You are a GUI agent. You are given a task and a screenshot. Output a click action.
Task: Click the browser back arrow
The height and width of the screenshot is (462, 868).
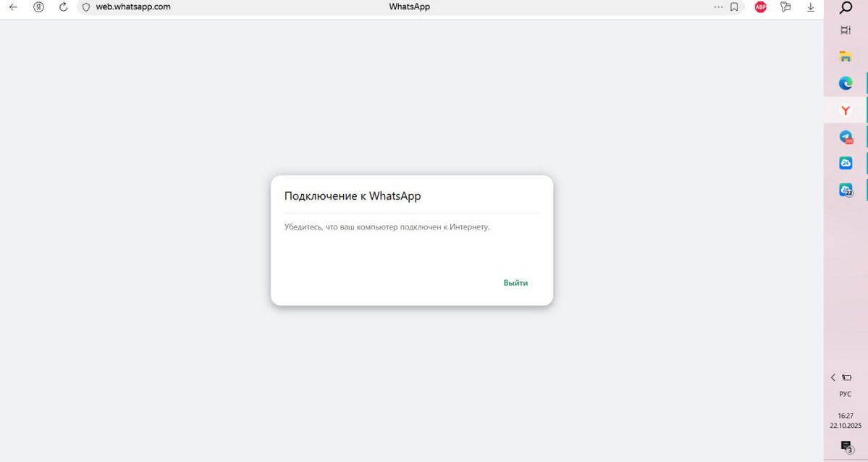tap(13, 7)
